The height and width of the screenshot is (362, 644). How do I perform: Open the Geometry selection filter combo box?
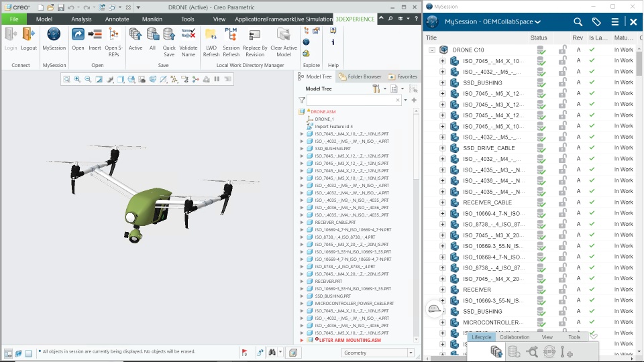[x=378, y=353]
